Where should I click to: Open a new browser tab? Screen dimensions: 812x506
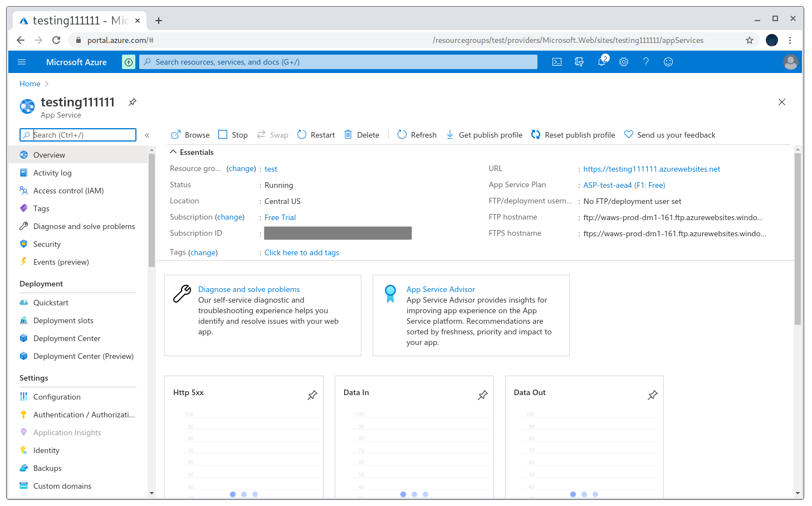[159, 21]
